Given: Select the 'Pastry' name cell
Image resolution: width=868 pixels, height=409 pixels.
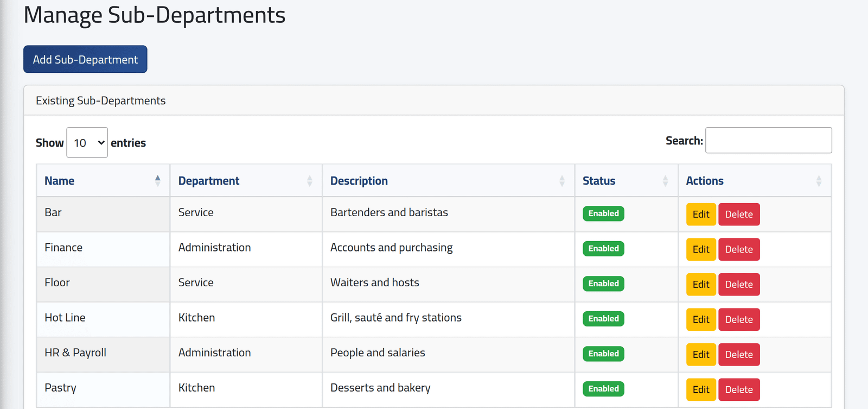Looking at the screenshot, I should [103, 389].
